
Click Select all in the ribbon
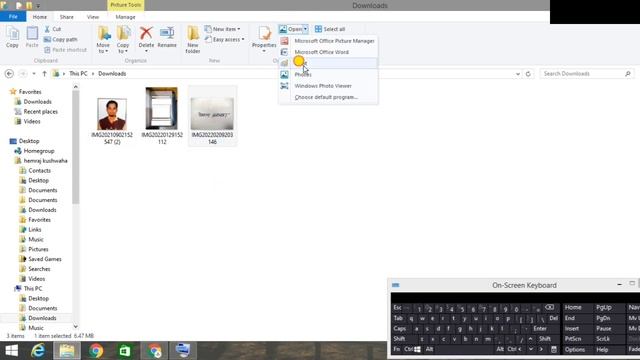point(330,29)
